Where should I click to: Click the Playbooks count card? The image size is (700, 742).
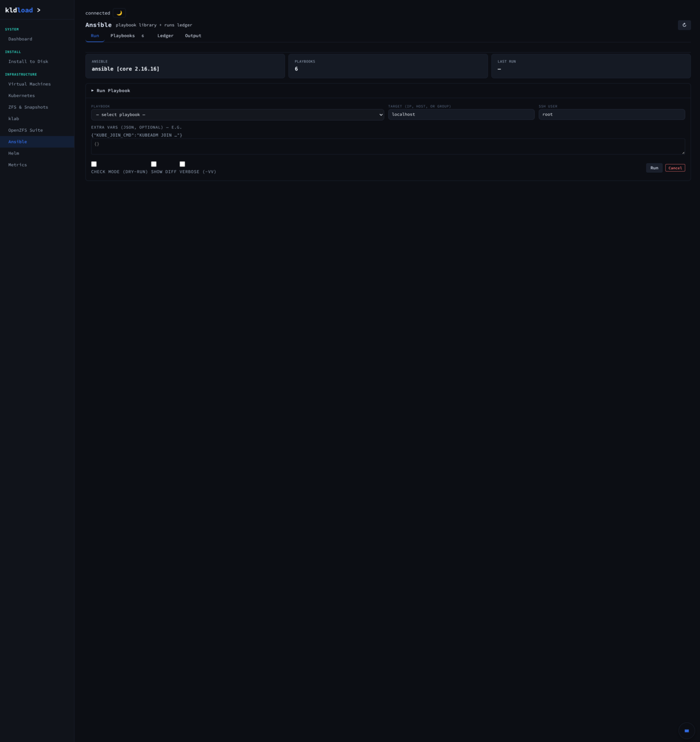click(388, 66)
